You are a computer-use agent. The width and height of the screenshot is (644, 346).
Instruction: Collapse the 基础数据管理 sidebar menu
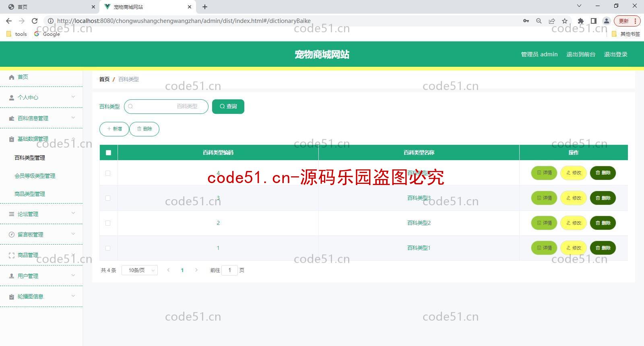[41, 139]
